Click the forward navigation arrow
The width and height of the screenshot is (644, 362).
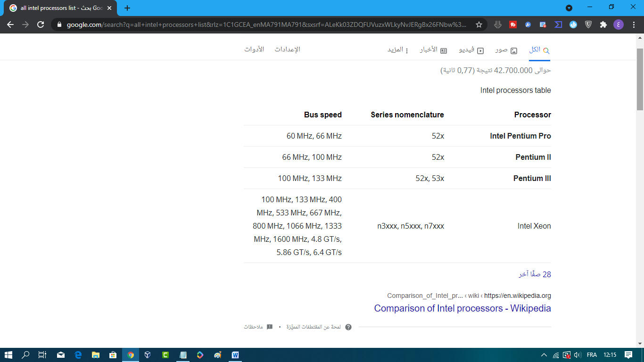pyautogui.click(x=25, y=25)
